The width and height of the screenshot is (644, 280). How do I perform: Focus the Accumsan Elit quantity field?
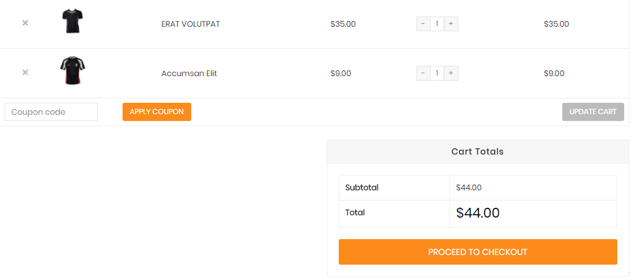pyautogui.click(x=437, y=73)
